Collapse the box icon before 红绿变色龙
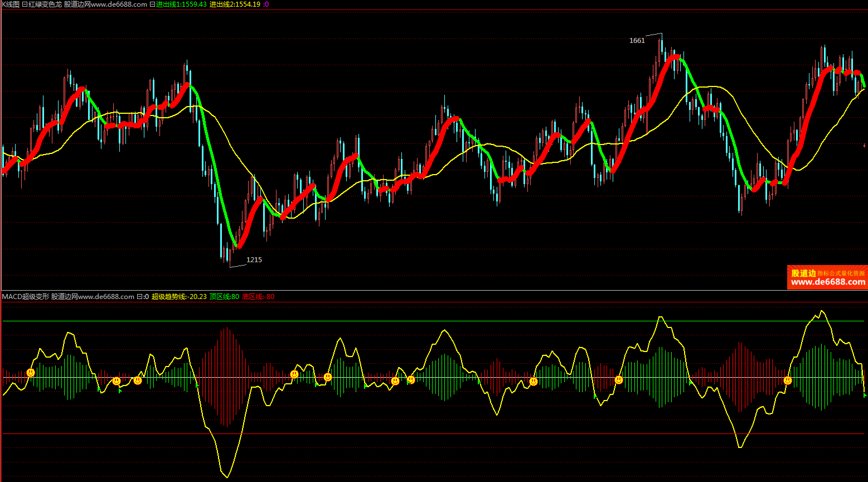 pos(25,4)
